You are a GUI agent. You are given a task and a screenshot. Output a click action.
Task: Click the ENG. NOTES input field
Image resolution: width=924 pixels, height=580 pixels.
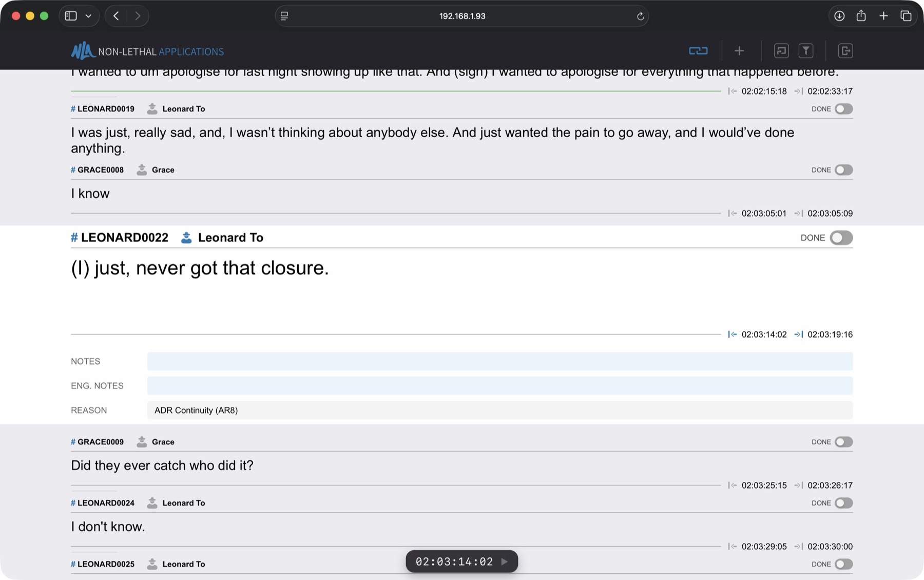click(500, 386)
